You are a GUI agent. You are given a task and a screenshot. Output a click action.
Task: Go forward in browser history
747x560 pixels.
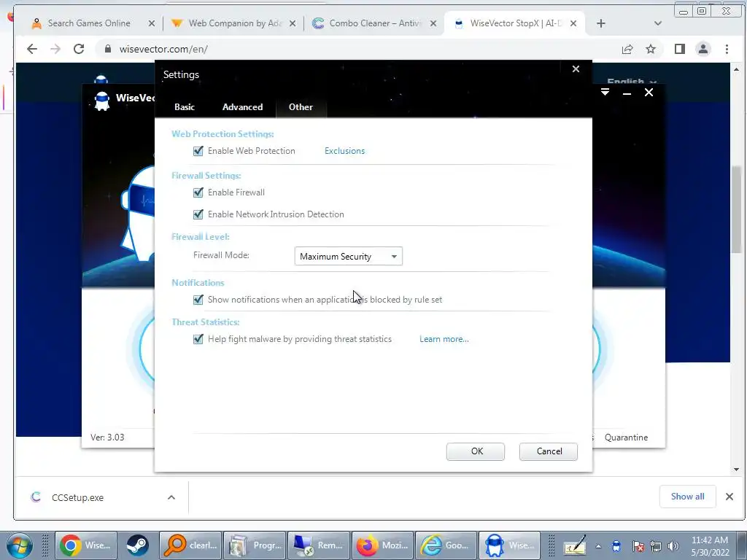[55, 49]
